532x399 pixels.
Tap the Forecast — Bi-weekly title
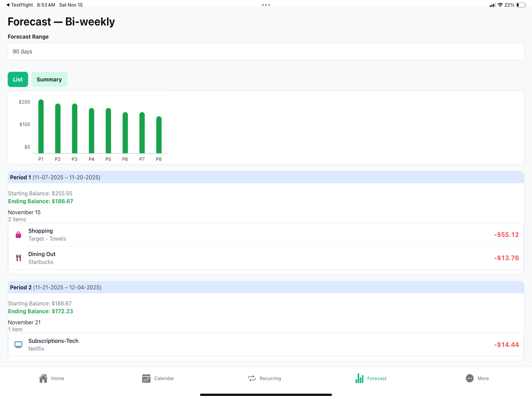tap(61, 22)
